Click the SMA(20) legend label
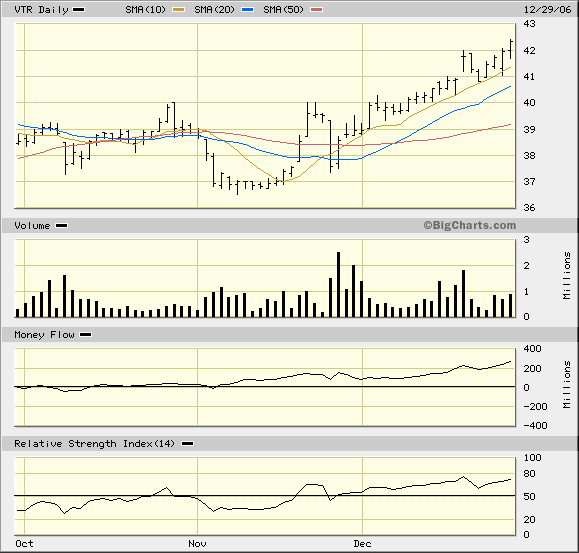The width and height of the screenshot is (579, 553). coord(215,10)
